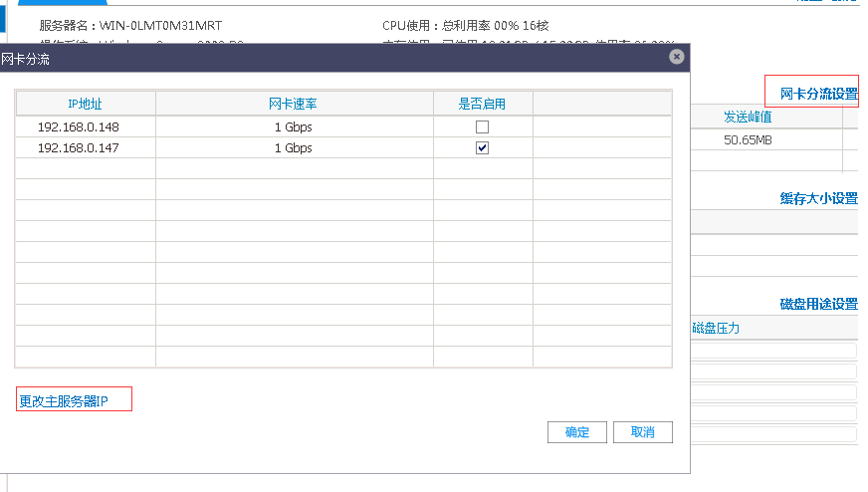Open 缓存大小设置 in background page
This screenshot has width=868, height=492.
819,198
